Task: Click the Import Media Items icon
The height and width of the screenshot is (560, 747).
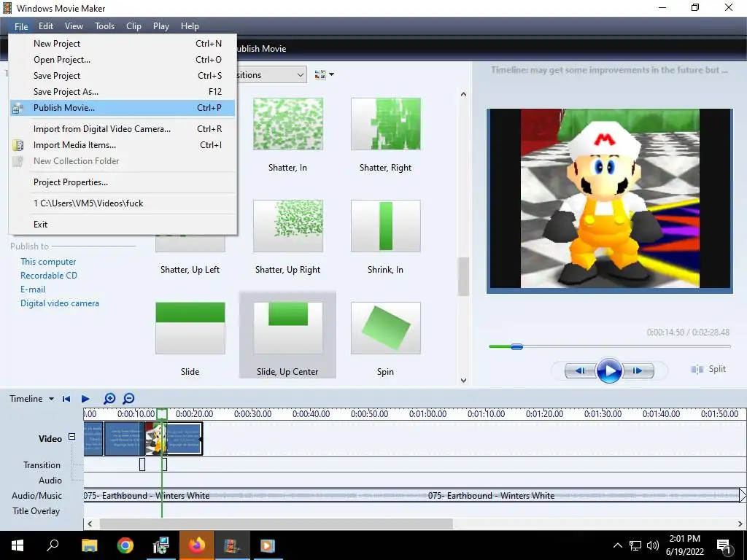Action: point(18,145)
